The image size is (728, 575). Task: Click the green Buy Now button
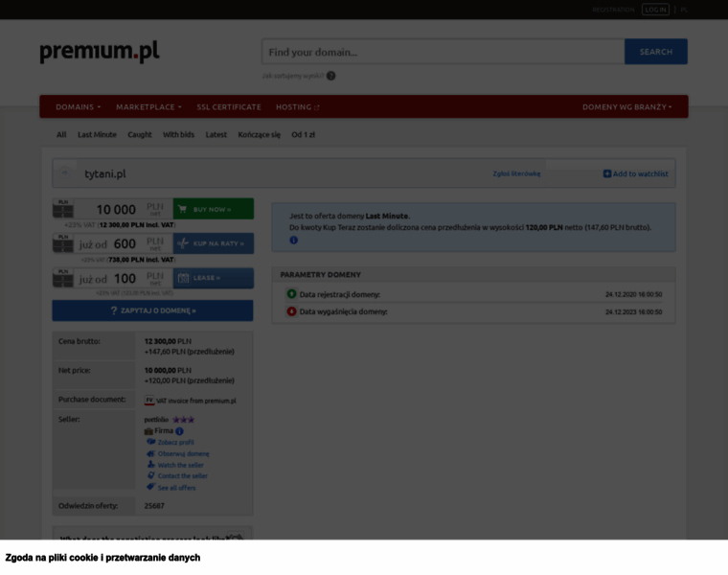point(214,209)
